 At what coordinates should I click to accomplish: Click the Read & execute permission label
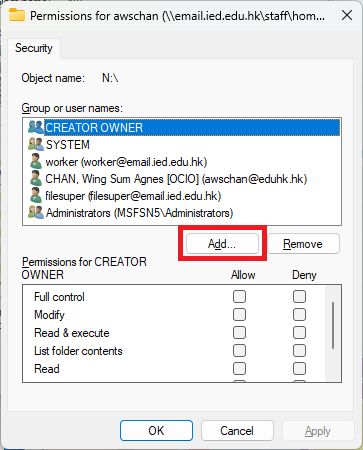[72, 333]
